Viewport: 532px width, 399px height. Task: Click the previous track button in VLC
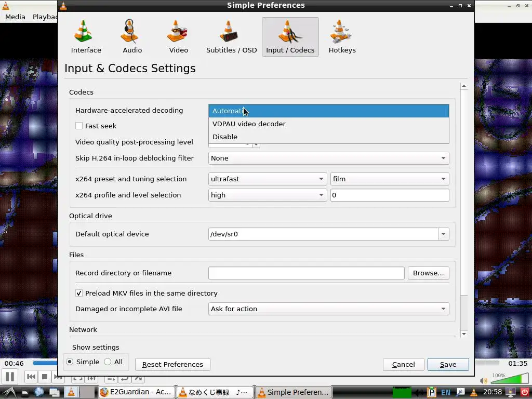pos(31,377)
